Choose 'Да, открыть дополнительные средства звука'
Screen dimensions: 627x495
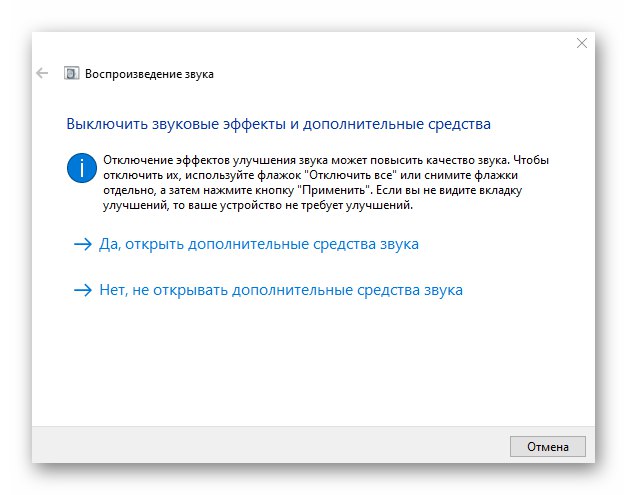tap(246, 244)
